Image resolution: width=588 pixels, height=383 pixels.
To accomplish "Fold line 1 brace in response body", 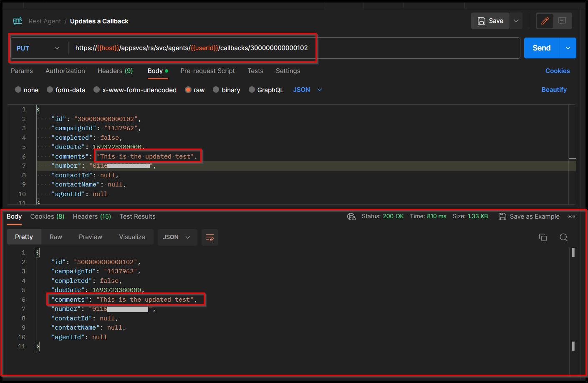I will pos(38,253).
